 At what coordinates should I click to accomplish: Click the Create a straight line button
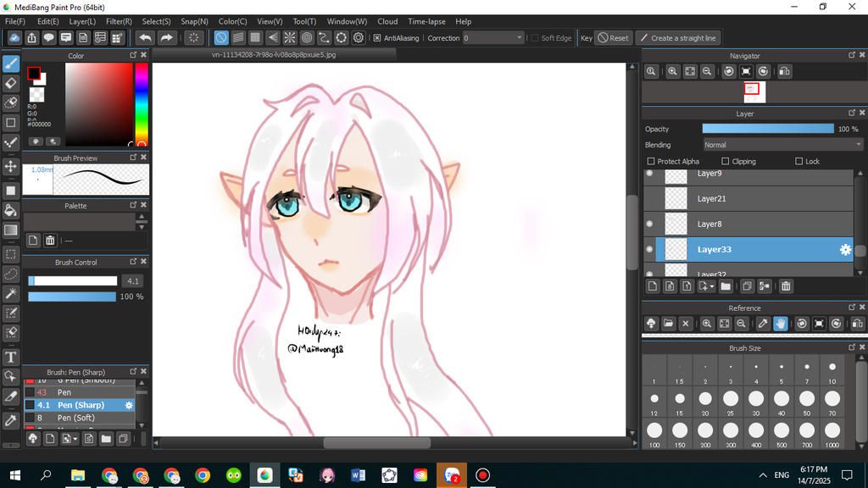pyautogui.click(x=677, y=38)
